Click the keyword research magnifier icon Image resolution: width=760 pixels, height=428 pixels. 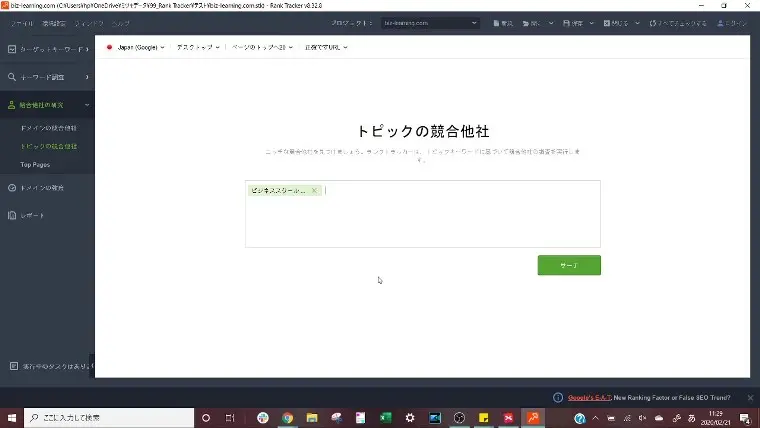(11, 77)
